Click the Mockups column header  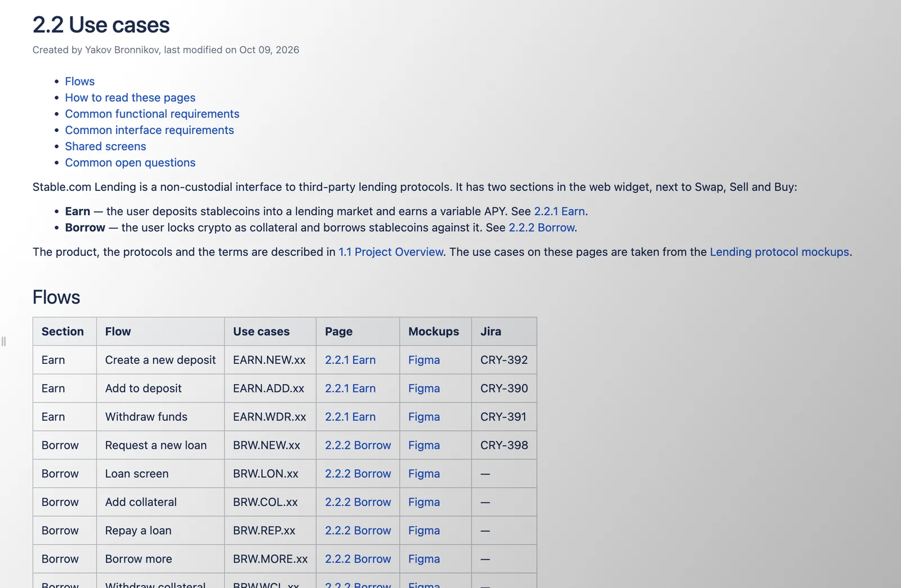436,332
